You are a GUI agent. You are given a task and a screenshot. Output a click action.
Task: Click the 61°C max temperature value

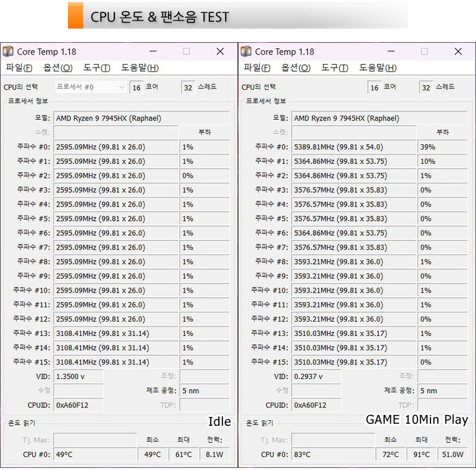(x=184, y=454)
